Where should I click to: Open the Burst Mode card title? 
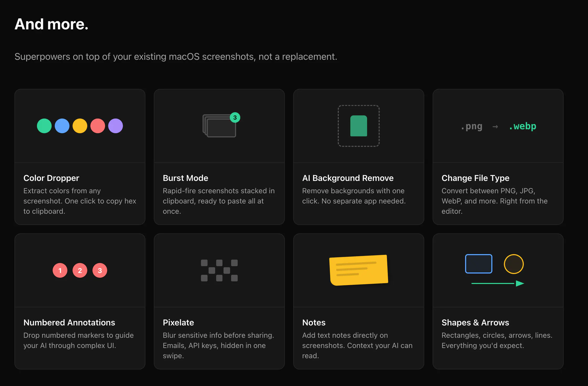pyautogui.click(x=186, y=178)
